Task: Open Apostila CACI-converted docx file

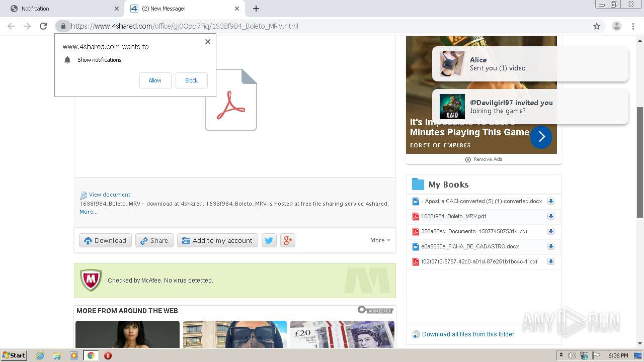Action: 481,201
